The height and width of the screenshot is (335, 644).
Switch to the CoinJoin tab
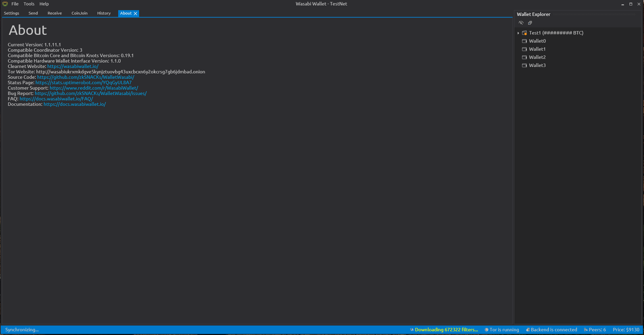[79, 13]
